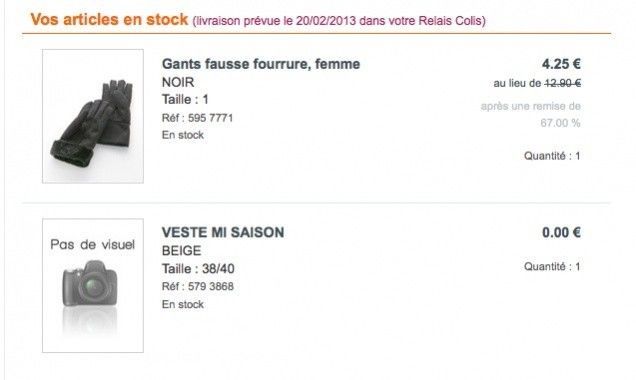The width and height of the screenshot is (636, 380).
Task: Click the jacket's 'En stock' status
Action: point(183,304)
